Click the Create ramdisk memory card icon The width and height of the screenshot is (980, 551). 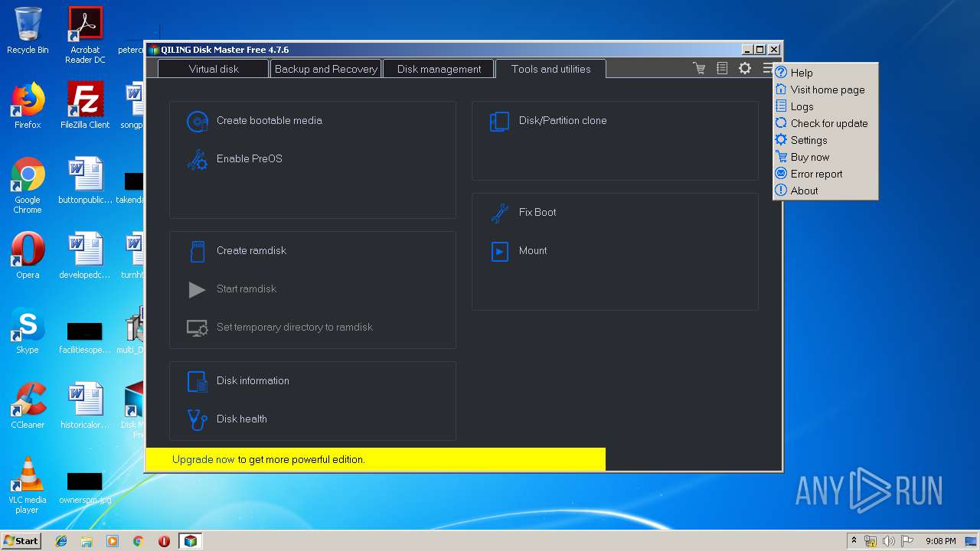(x=198, y=251)
